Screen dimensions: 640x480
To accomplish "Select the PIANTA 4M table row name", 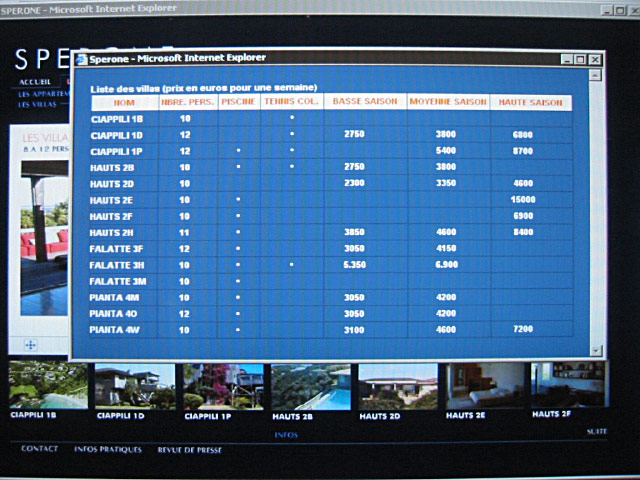I will [114, 298].
